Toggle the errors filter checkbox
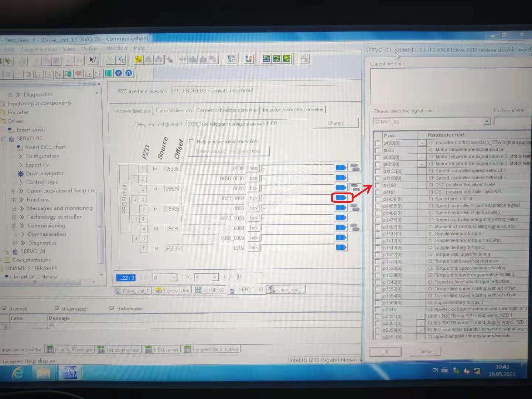 pyautogui.click(x=4, y=308)
